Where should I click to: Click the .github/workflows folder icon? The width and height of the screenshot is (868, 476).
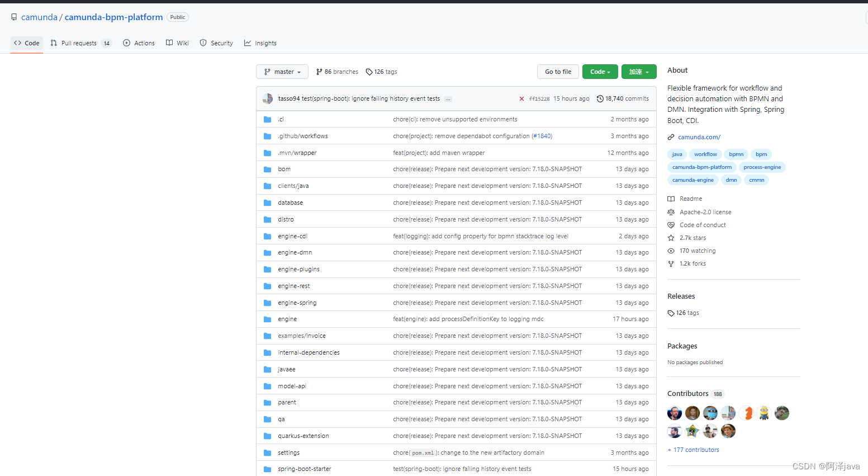(267, 136)
